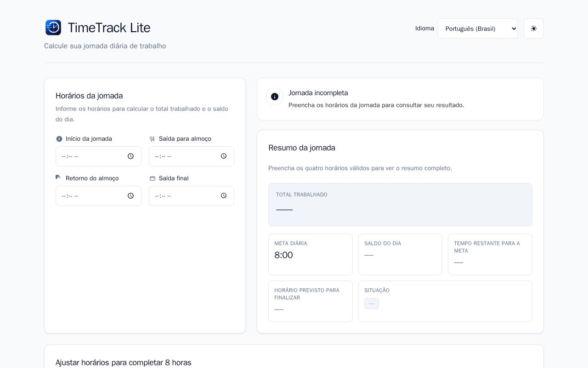This screenshot has height=368, width=588.
Task: Click the SALDO DO DIA card
Action: (400, 254)
